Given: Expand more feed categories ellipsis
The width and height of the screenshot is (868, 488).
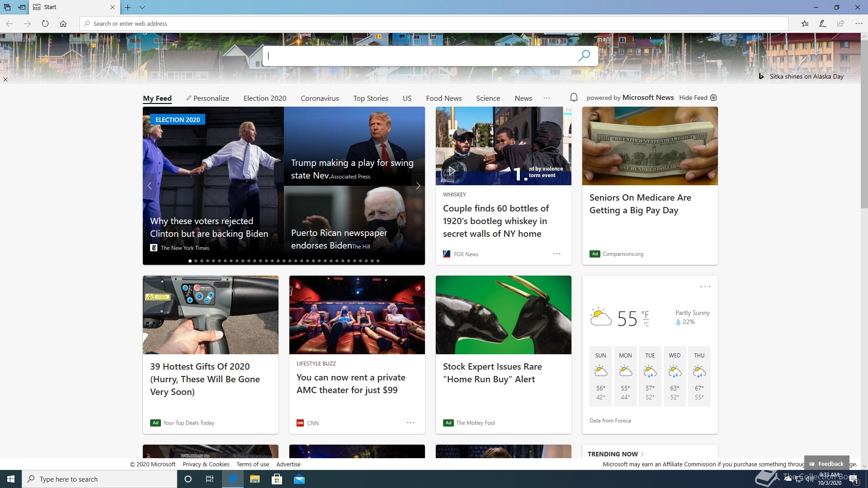Looking at the screenshot, I should click(x=547, y=98).
